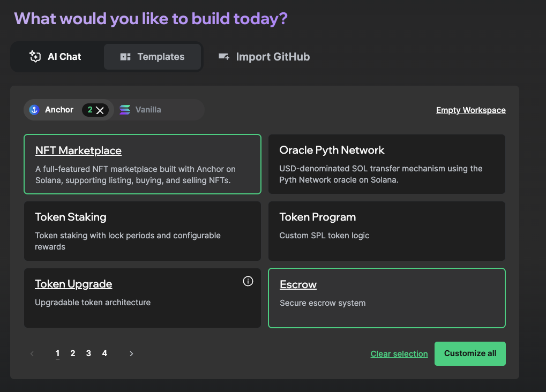The image size is (546, 392).
Task: Click the AI Chat sparkle icon
Action: click(x=35, y=57)
